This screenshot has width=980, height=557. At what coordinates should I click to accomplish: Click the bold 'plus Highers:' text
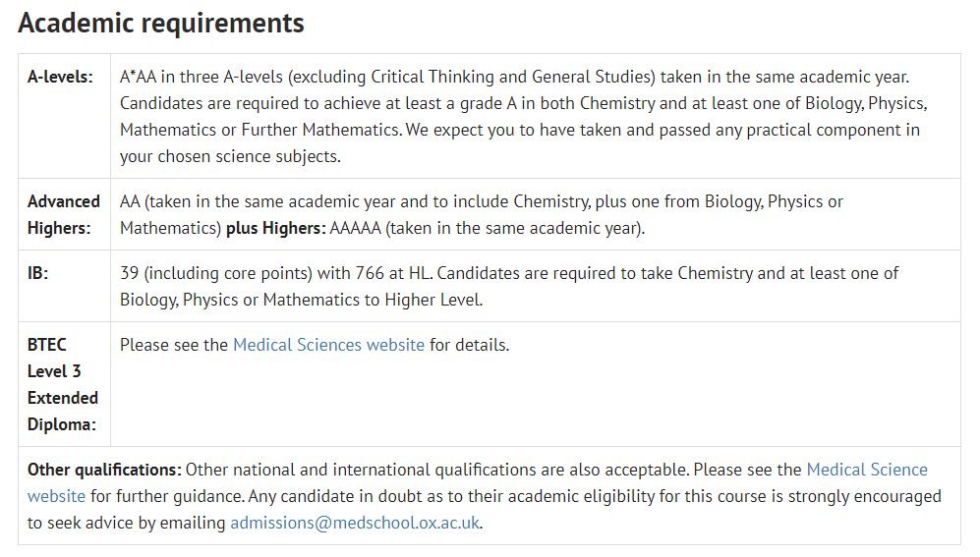click(x=275, y=228)
